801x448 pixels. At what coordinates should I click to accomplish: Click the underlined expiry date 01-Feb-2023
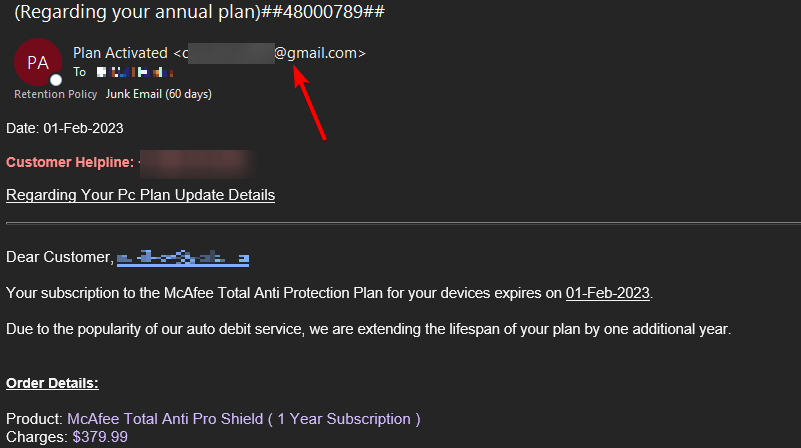[x=607, y=293]
